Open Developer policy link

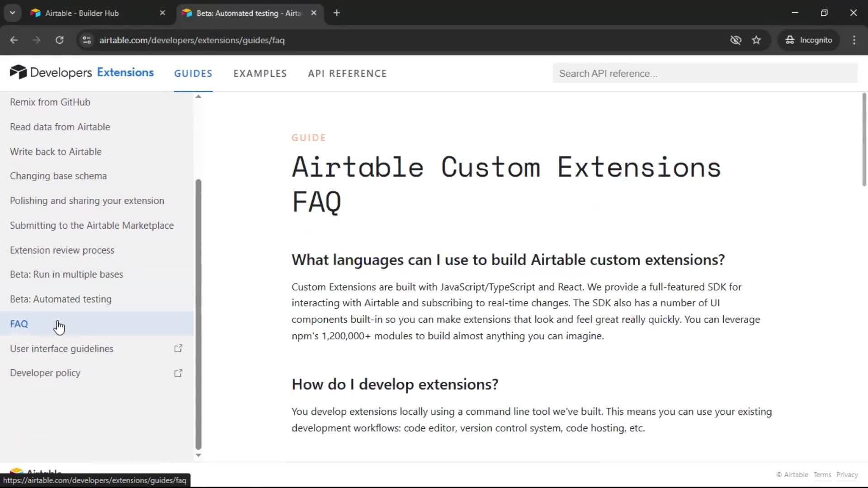pyautogui.click(x=45, y=373)
